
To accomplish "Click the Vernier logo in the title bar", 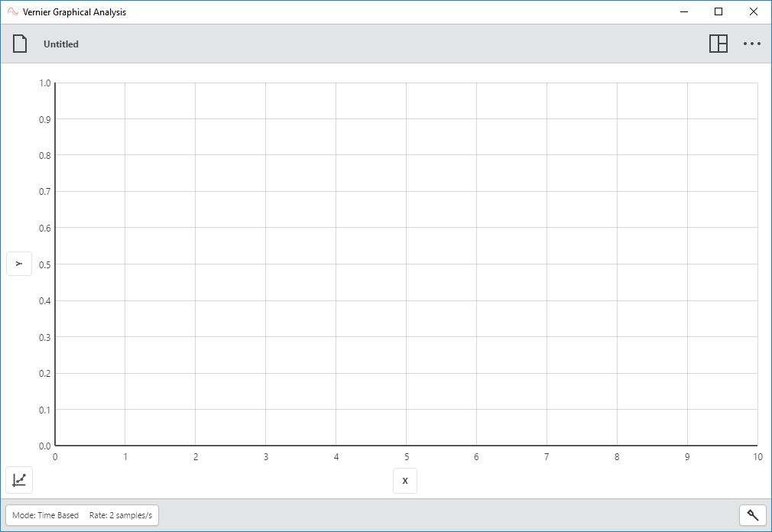I will 11,11.
